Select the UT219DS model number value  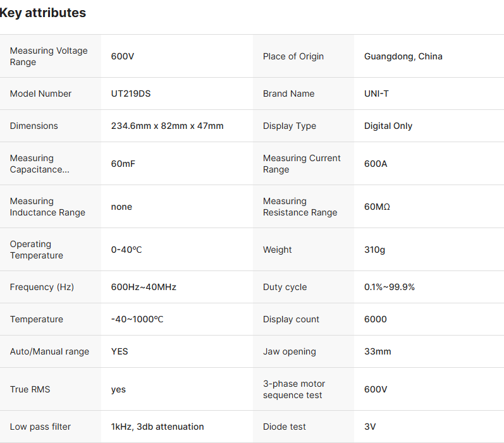coord(131,94)
